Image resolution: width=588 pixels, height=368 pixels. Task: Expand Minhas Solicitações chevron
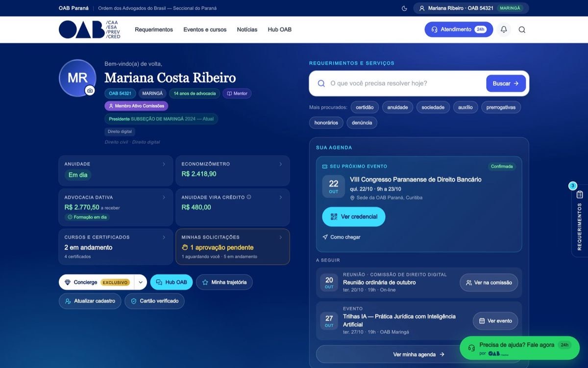pyautogui.click(x=280, y=237)
